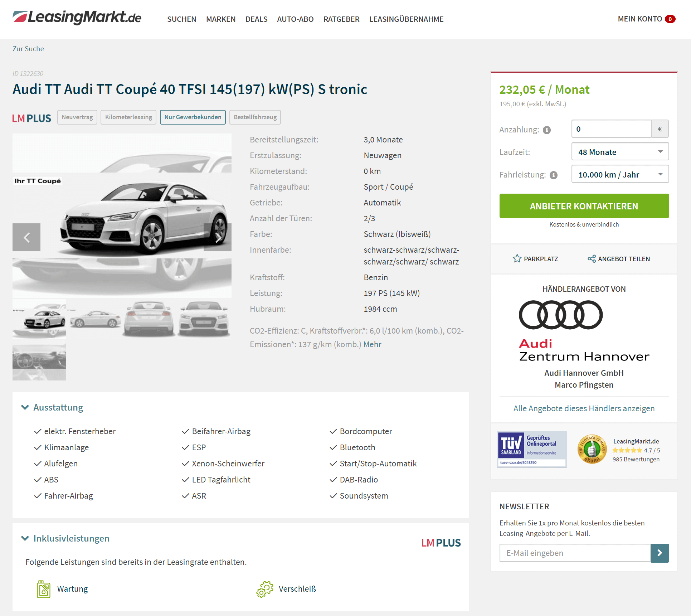Collapse the Ausstattung section
Screen dimensions: 691x616
coord(52,407)
